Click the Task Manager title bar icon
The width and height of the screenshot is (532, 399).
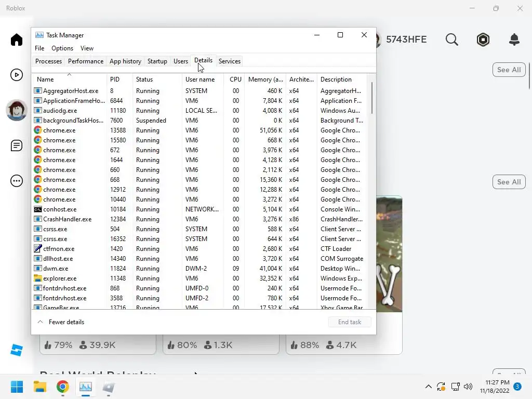tap(39, 35)
